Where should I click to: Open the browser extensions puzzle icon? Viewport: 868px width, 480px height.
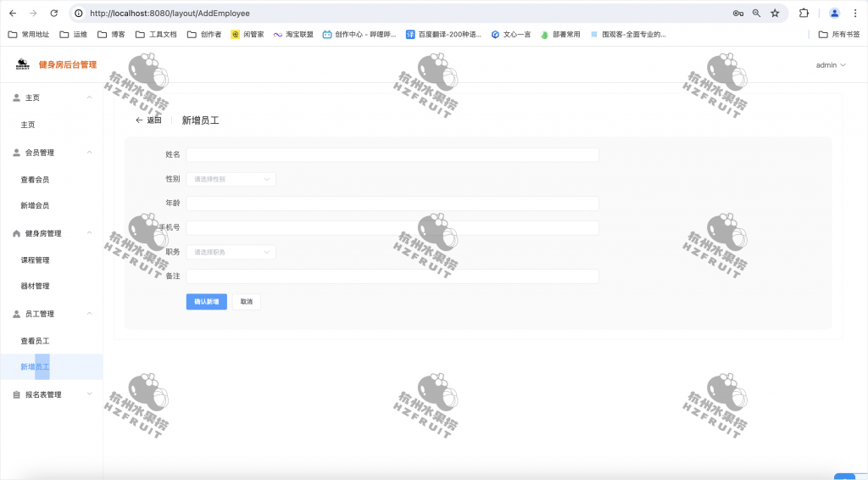click(x=804, y=14)
